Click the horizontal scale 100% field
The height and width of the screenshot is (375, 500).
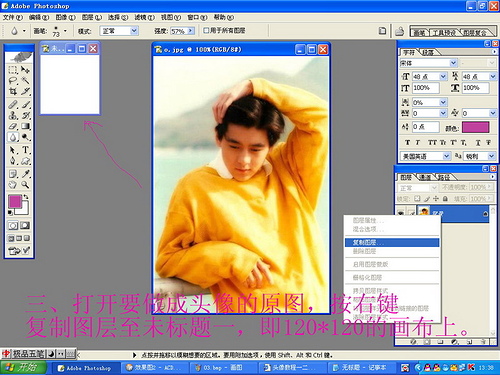[x=475, y=88]
